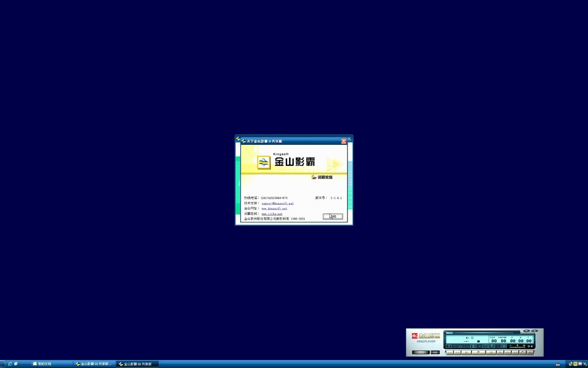Click the rewind button in KingPlayer
Screen dimensions: 588x368
coord(457,352)
